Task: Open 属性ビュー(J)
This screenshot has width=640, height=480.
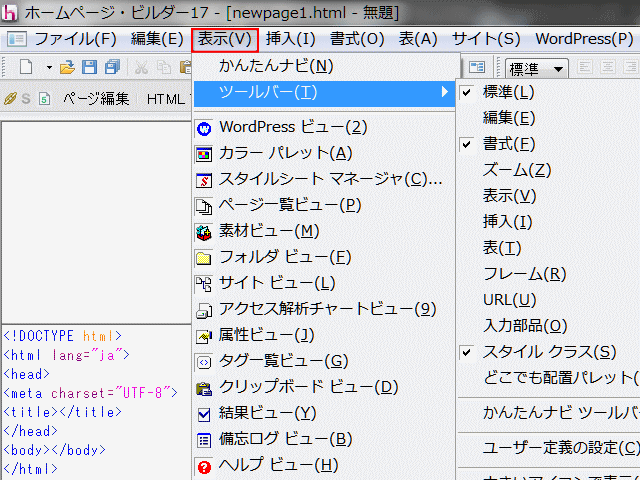Action: [324, 336]
